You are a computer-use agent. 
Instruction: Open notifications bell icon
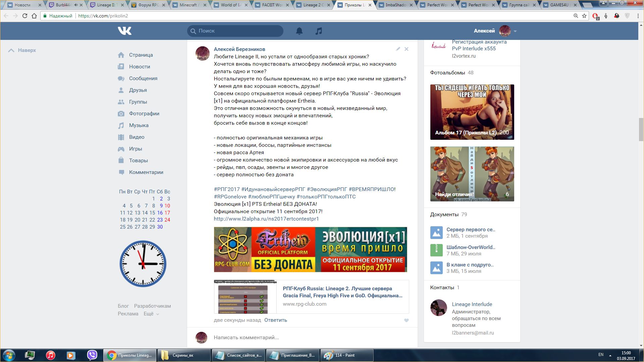coord(299,31)
